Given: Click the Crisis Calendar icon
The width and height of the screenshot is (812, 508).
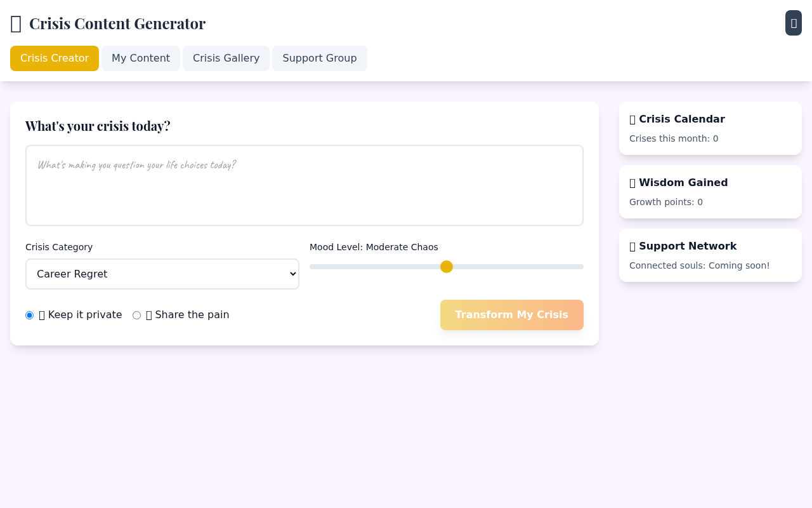Looking at the screenshot, I should 632,119.
